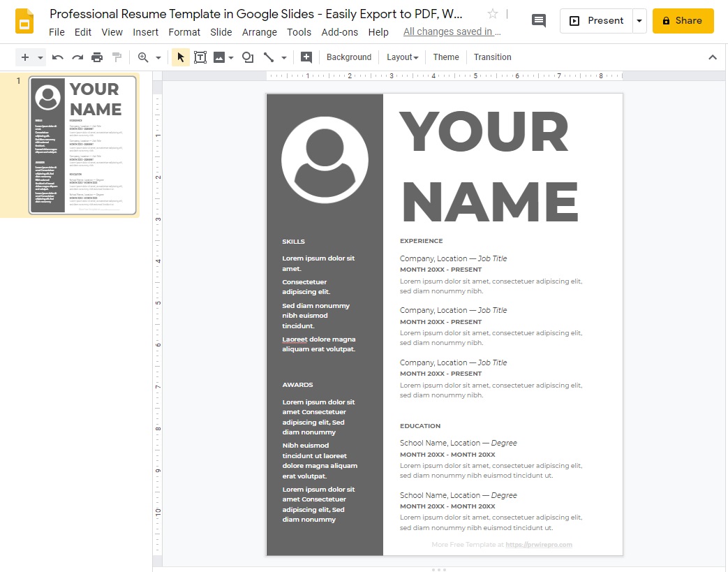Select slide 1 thumbnail in filmstrip

[x=82, y=145]
